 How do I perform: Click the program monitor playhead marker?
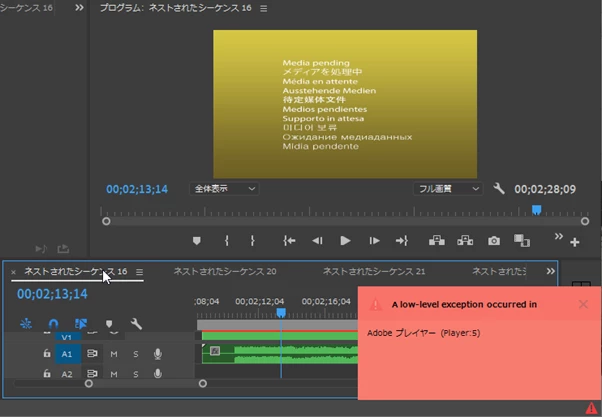[536, 210]
